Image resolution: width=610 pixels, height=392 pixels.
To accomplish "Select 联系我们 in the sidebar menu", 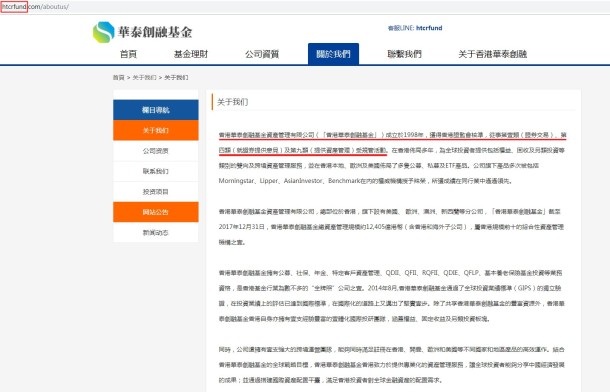I will coord(156,171).
